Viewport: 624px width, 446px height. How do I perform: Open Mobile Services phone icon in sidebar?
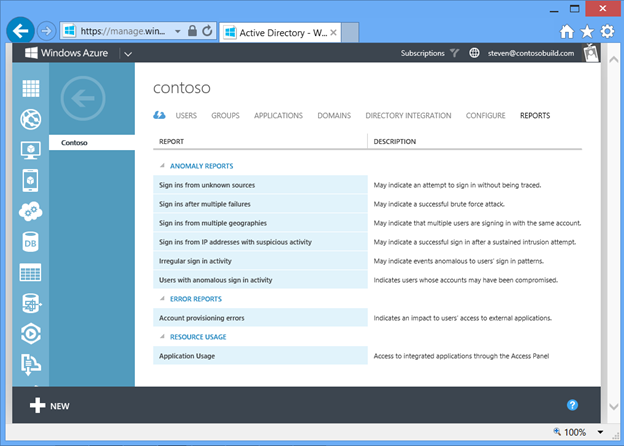point(31,180)
